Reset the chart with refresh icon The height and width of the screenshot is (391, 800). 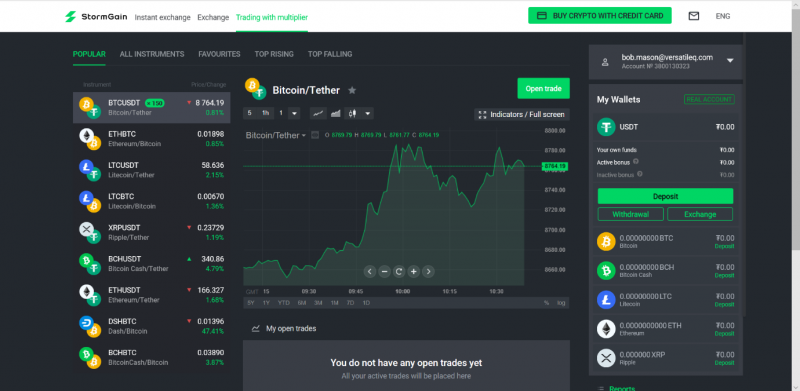tap(399, 272)
